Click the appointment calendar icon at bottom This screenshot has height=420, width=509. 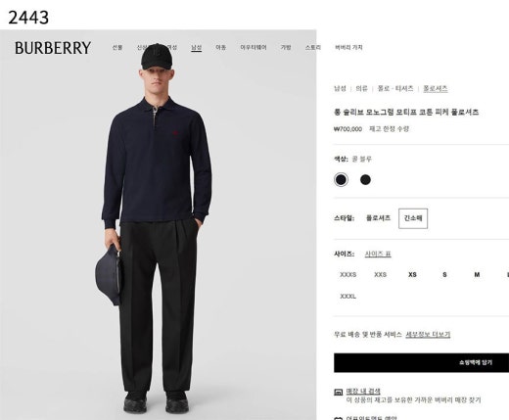click(x=338, y=418)
